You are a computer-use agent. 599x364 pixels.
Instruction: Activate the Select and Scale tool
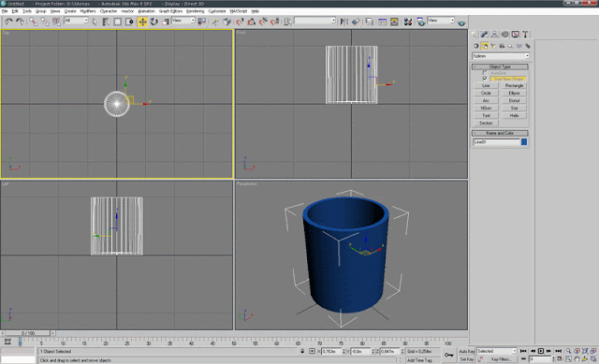[166, 22]
